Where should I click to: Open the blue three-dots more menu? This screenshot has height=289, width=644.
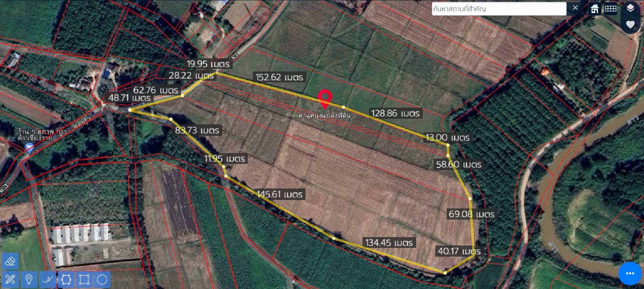point(630,273)
